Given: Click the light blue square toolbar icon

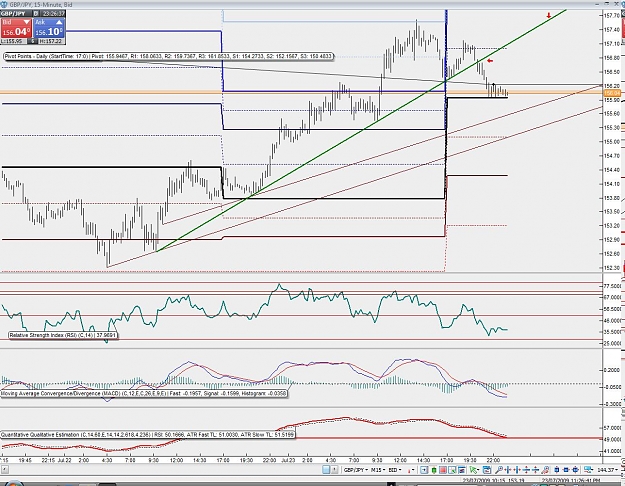Looking at the screenshot, I should [x=326, y=470].
